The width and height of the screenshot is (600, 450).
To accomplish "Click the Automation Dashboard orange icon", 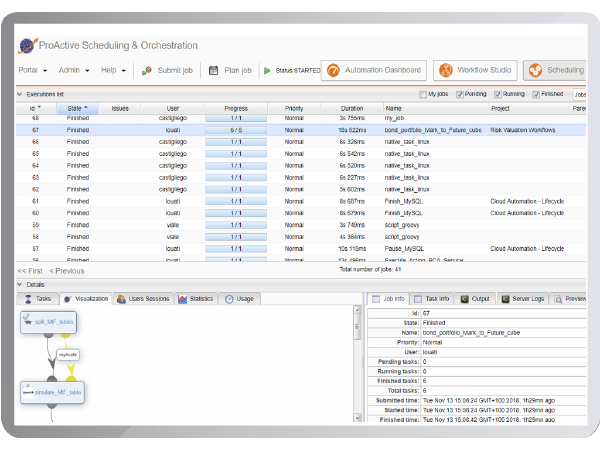I will [333, 70].
